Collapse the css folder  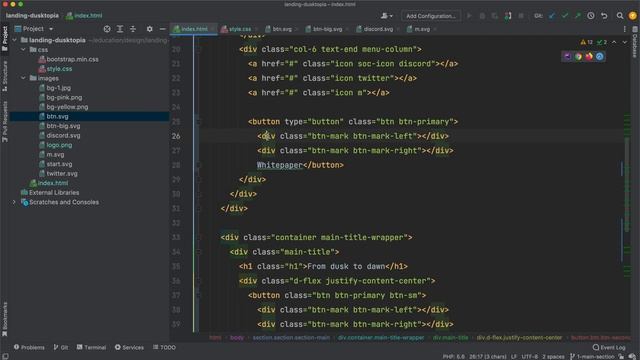coord(23,49)
